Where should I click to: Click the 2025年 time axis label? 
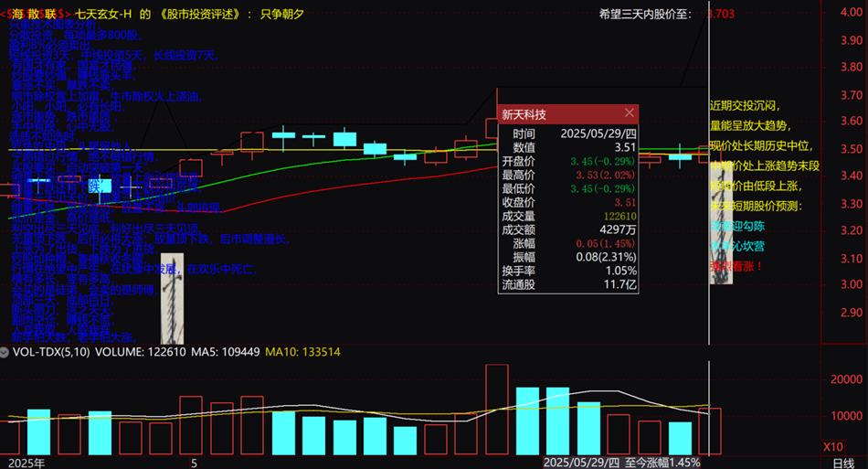coord(26,464)
